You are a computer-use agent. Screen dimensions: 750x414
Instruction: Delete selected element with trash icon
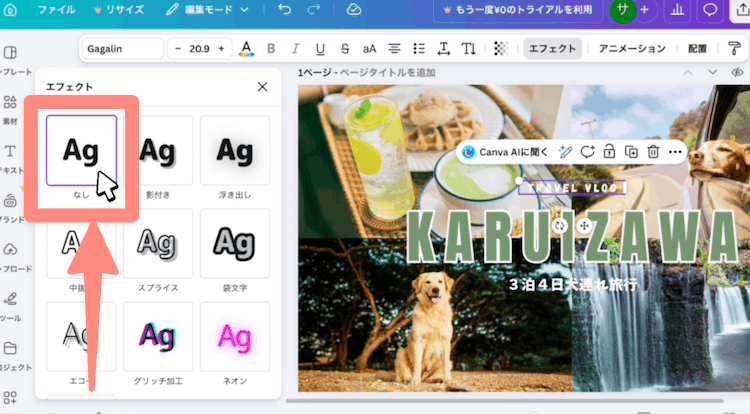click(653, 152)
